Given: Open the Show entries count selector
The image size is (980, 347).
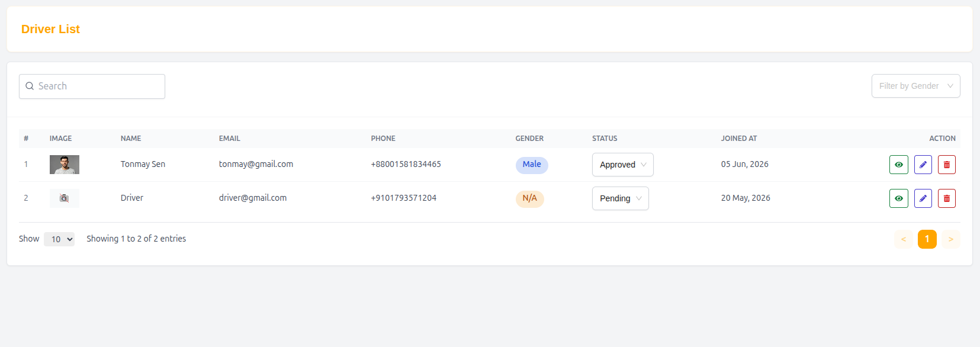Looking at the screenshot, I should tap(59, 239).
